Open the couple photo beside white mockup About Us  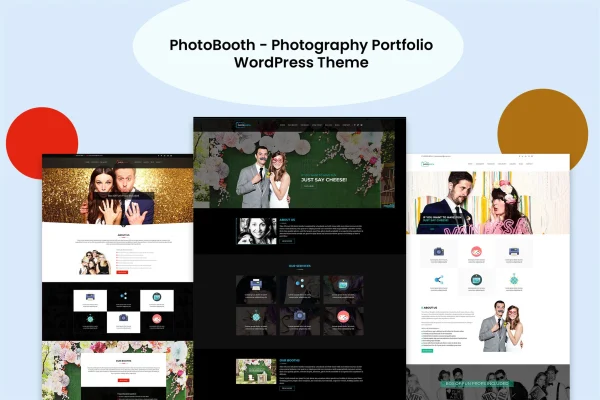tap(501, 326)
